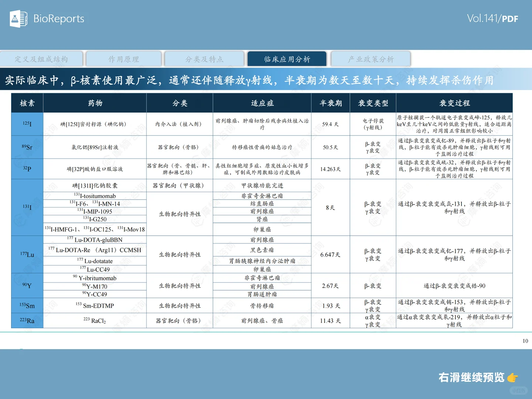Click the 半衰期 column header
This screenshot has width=532, height=399.
(330, 103)
